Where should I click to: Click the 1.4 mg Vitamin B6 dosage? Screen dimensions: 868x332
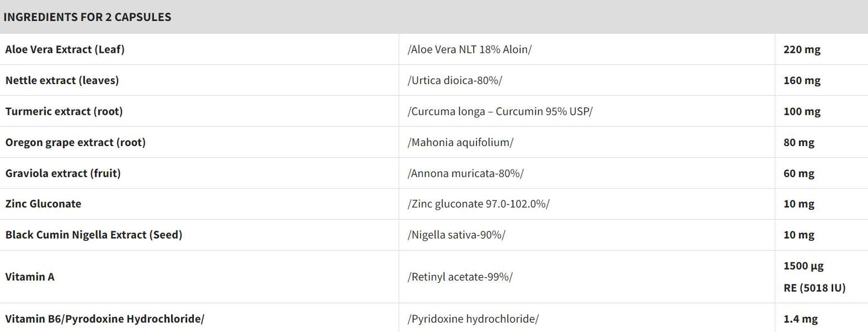(800, 319)
